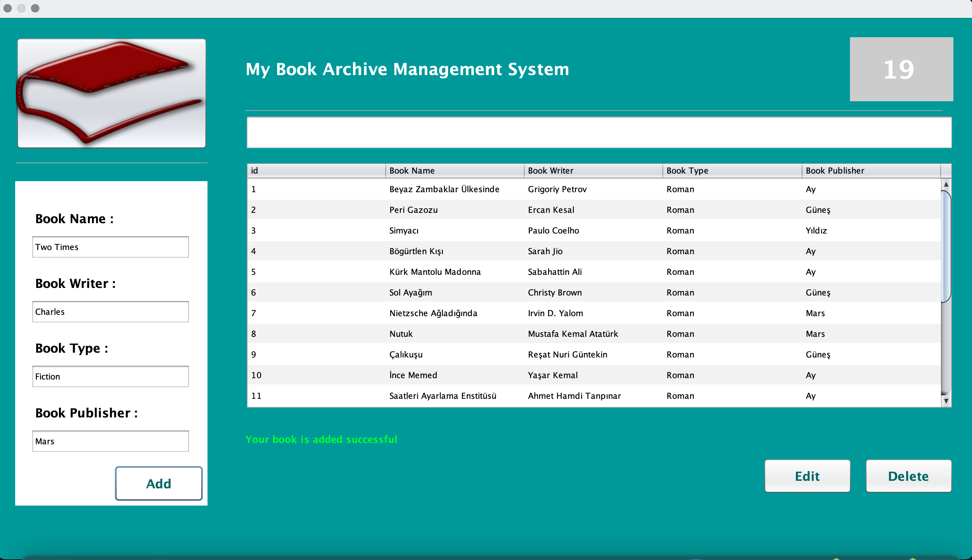Click the scrollbar up arrow
Image resolution: width=972 pixels, height=560 pixels.
coord(946,185)
